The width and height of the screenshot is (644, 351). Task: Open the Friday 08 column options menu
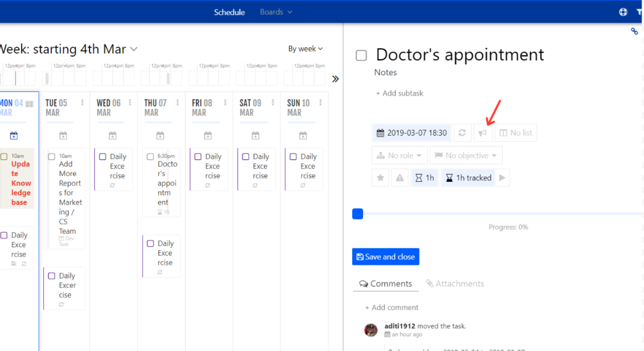coord(225,103)
